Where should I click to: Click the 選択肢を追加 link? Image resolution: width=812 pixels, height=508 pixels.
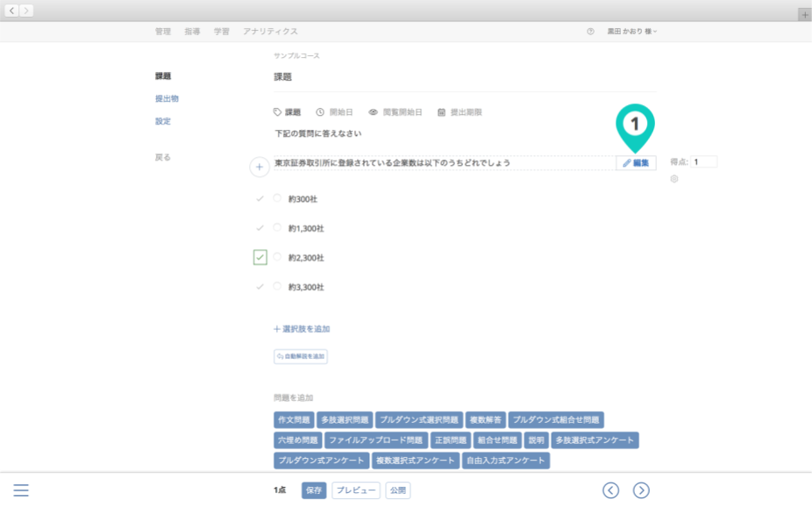point(302,329)
